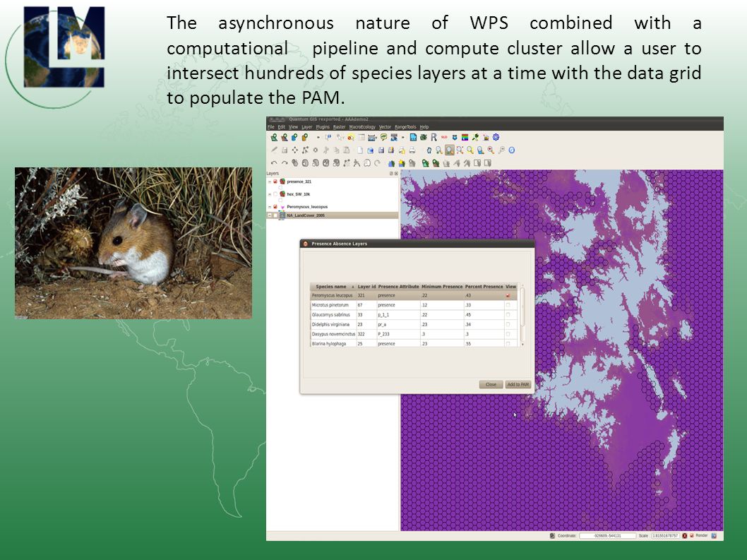The image size is (747, 560).
Task: Collapse the Peromyscus_leucopus tree node
Action: coord(270,207)
